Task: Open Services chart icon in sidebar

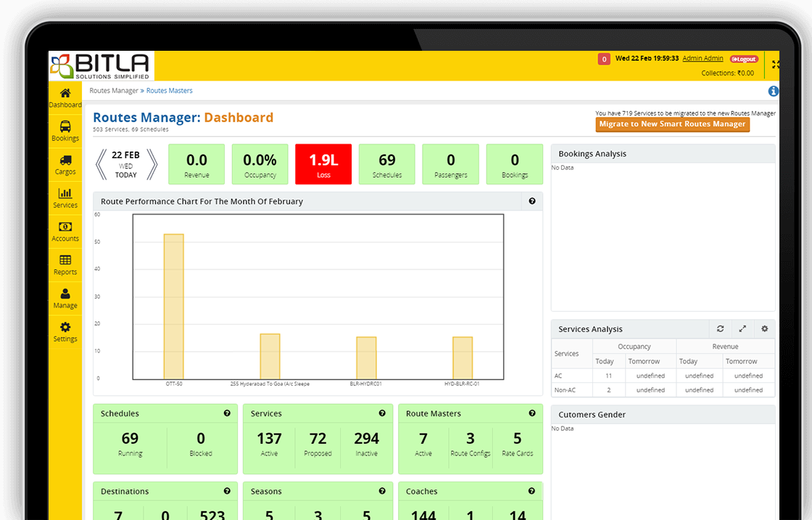Action: (65, 194)
